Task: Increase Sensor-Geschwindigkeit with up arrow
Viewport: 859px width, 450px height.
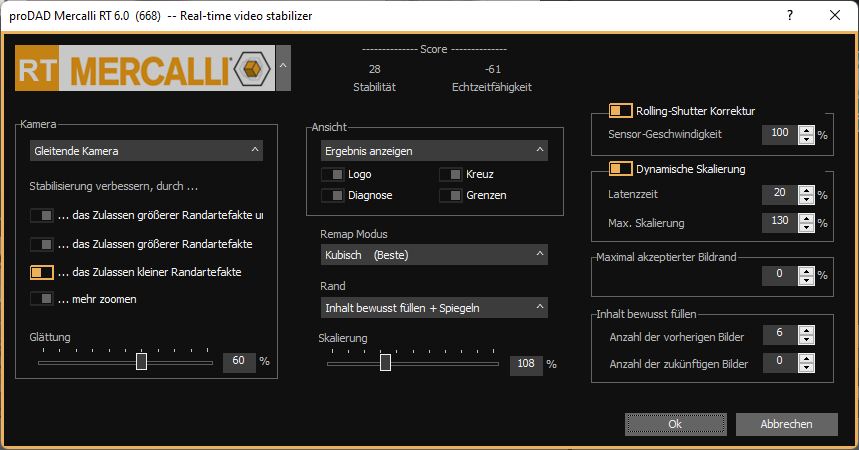Action: [806, 130]
